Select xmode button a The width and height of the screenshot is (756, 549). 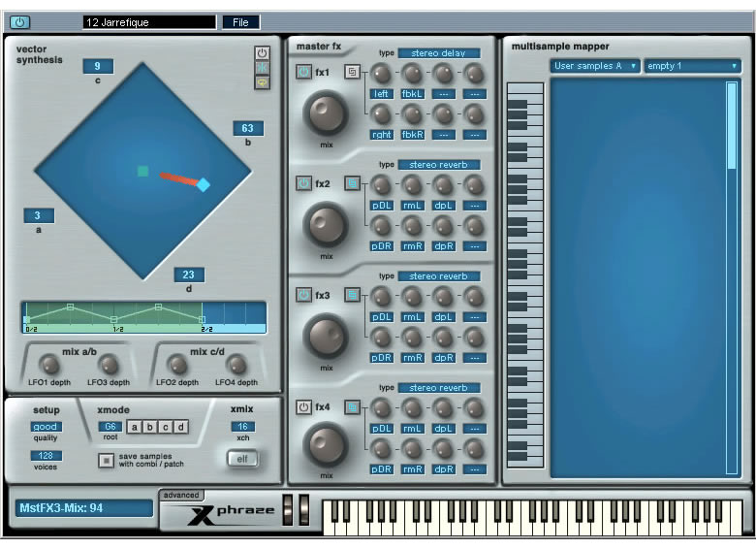[135, 427]
